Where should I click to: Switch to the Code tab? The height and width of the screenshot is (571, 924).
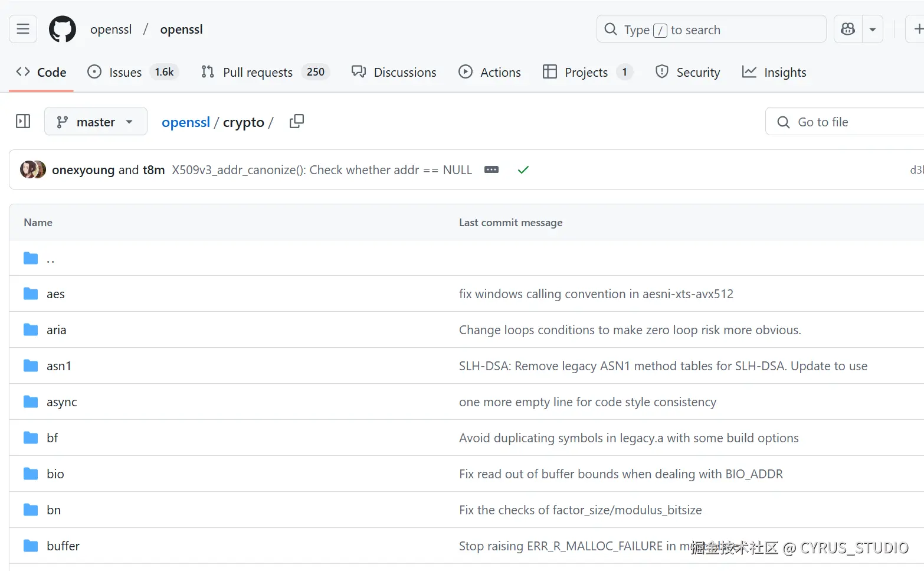tap(41, 72)
